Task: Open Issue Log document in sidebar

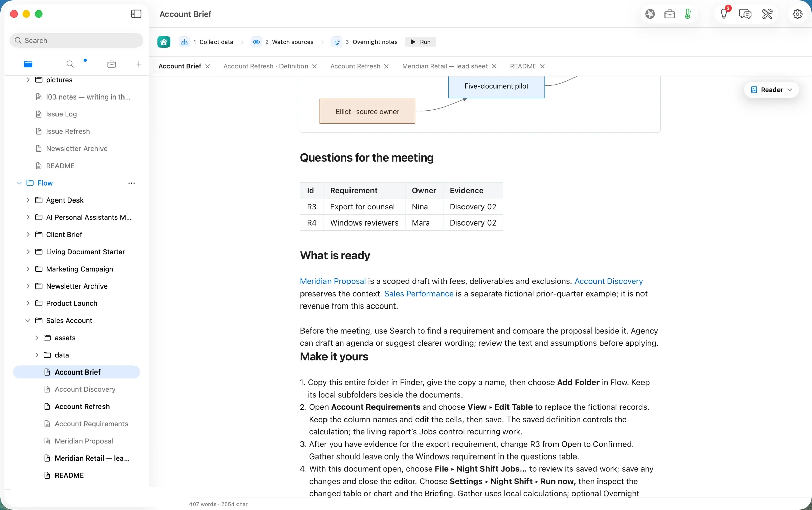Action: pos(62,114)
